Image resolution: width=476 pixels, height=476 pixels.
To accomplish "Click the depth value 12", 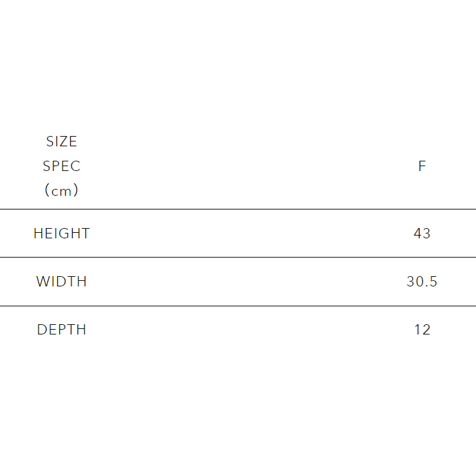I will tap(422, 330).
